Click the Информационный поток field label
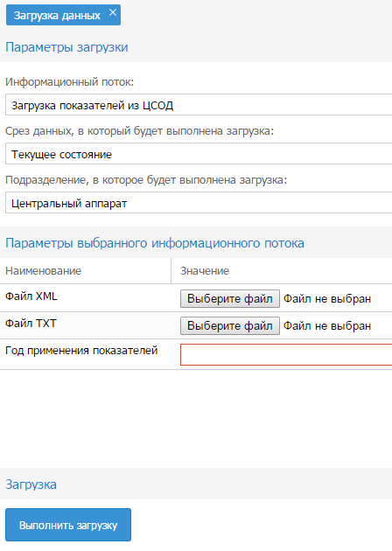Viewport: 392px width, 551px height. click(x=70, y=82)
